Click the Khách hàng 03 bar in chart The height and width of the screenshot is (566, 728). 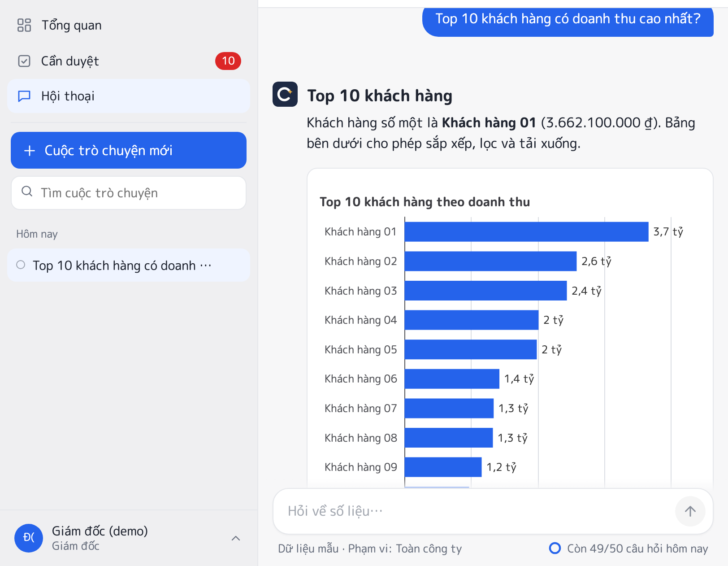(x=485, y=291)
